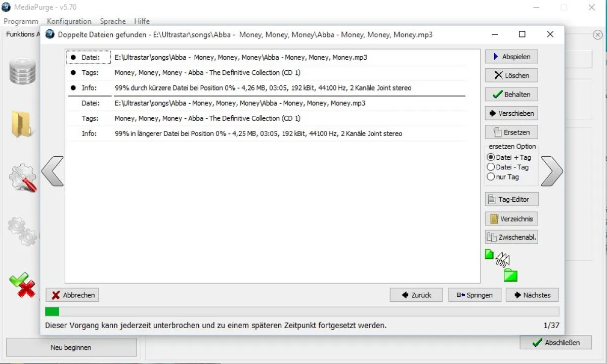Viewport: 607px width, 364px height.
Task: Click the yellow folder icon in sidebar
Action: click(23, 124)
